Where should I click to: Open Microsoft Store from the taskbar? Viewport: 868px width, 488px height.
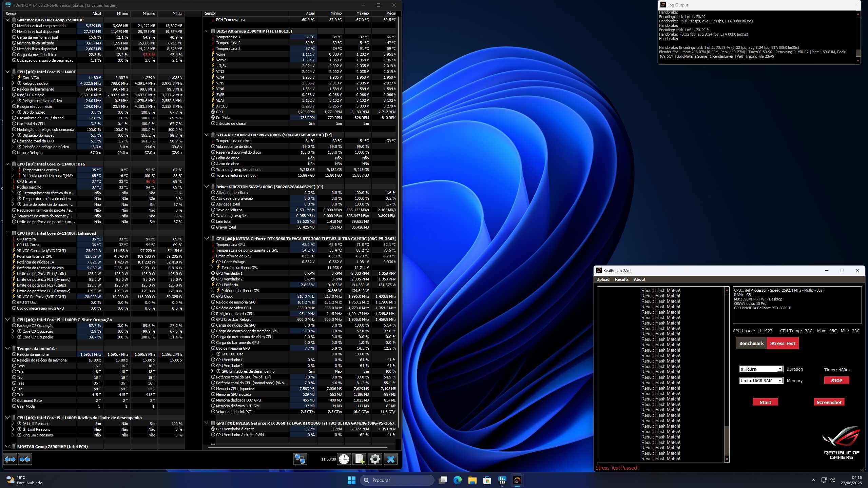point(487,480)
